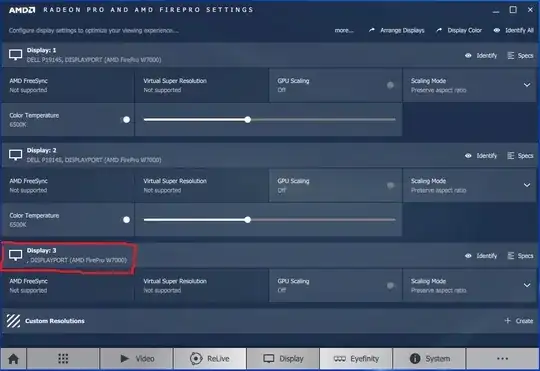Screen dimensions: 540x371
Task: Click the AMD logo
Action: [x=22, y=10]
